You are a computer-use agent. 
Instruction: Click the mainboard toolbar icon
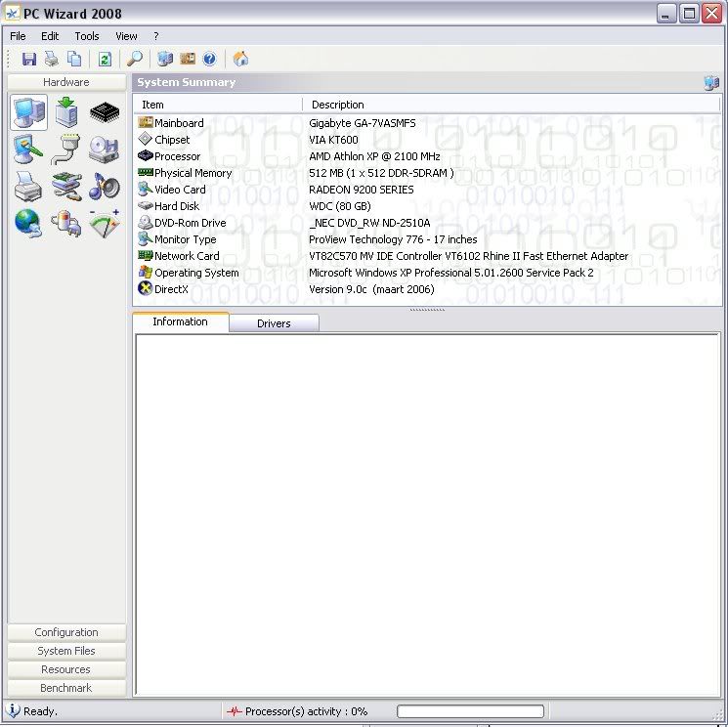(x=188, y=59)
